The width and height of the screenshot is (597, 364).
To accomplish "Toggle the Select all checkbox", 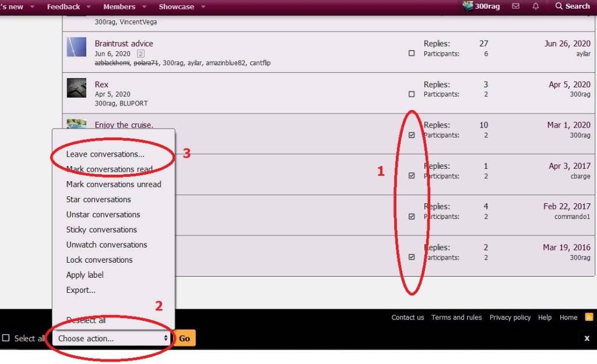I will click(6, 338).
